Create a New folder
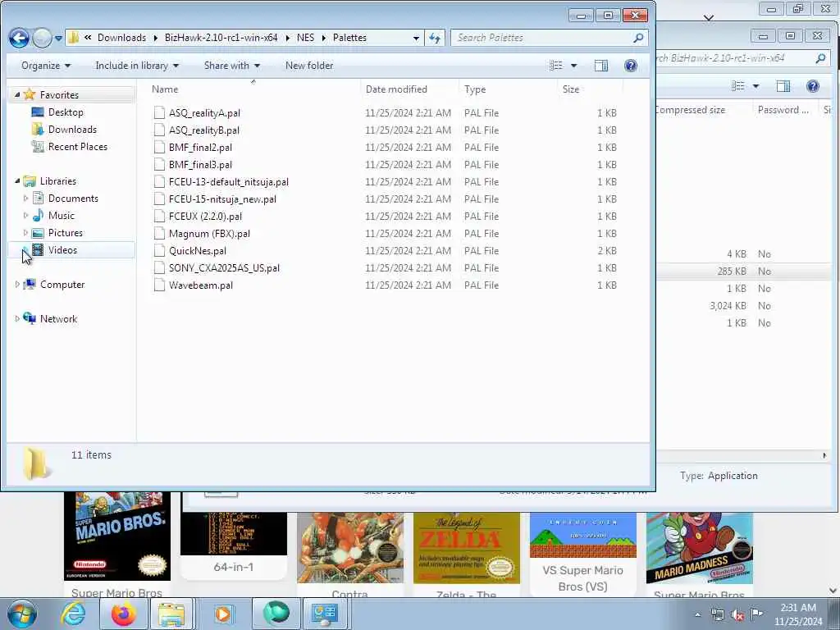This screenshot has width=840, height=630. coord(309,66)
